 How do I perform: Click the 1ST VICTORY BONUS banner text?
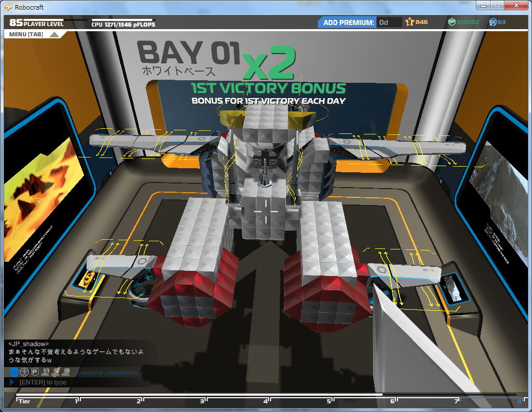click(x=269, y=88)
